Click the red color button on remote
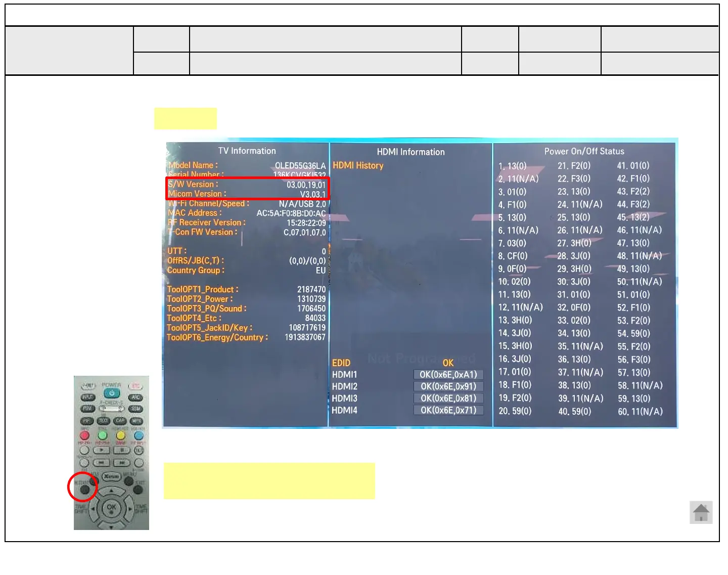The width and height of the screenshot is (728, 575). (84, 435)
